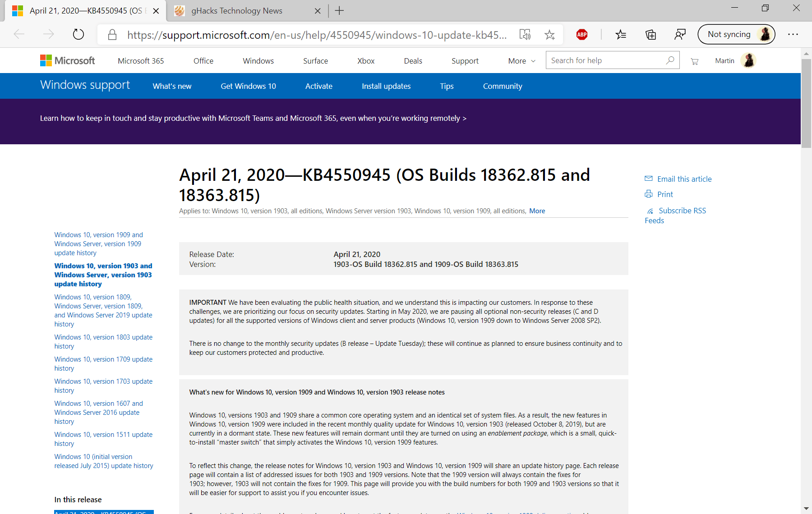Open version 1709 update history link
Image resolution: width=812 pixels, height=514 pixels.
pyautogui.click(x=103, y=364)
